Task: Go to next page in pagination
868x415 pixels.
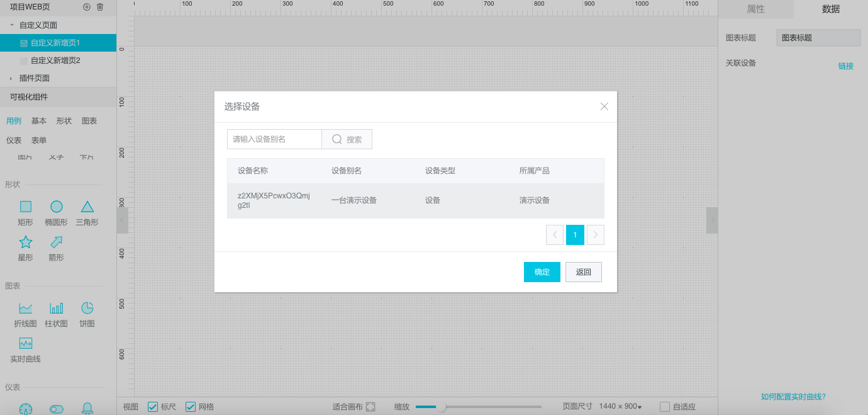Action: coord(596,235)
